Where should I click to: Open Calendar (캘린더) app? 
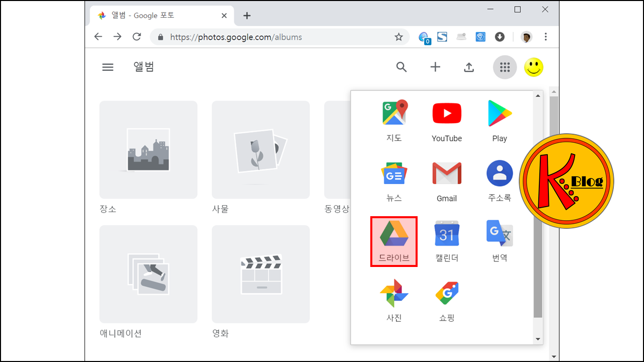(x=447, y=241)
